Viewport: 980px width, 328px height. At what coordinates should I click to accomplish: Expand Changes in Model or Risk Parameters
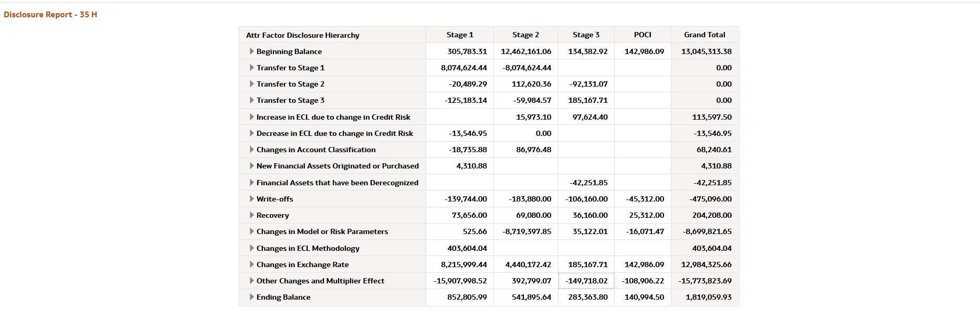252,231
